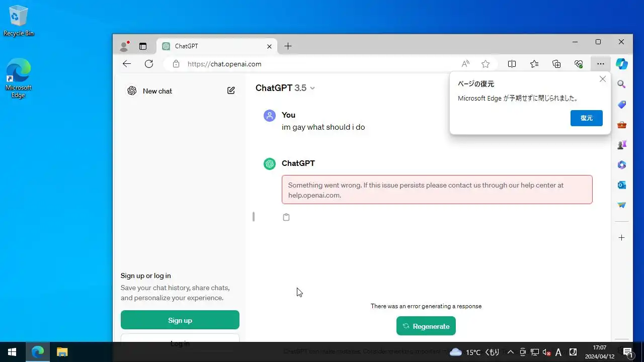Click the error generating response text
This screenshot has height=362, width=644.
[x=426, y=306]
